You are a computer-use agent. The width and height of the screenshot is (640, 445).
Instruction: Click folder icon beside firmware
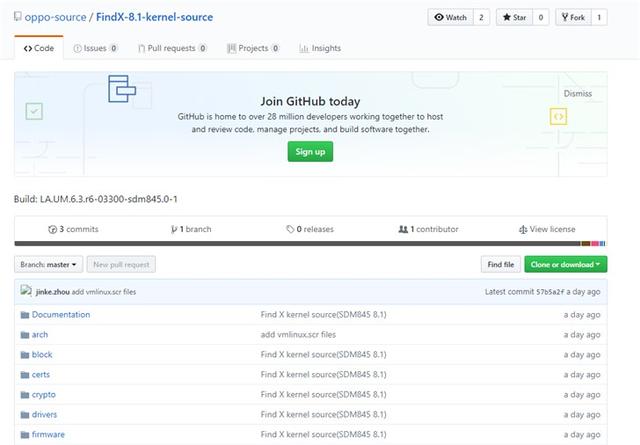(25, 435)
